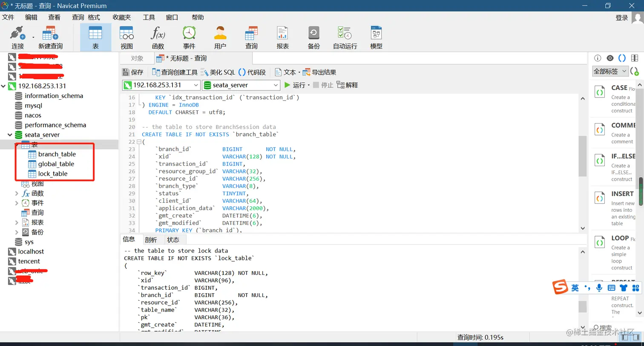644x346 pixels.
Task: Open the 运行 run options dropdown arrow
Action: coord(308,85)
